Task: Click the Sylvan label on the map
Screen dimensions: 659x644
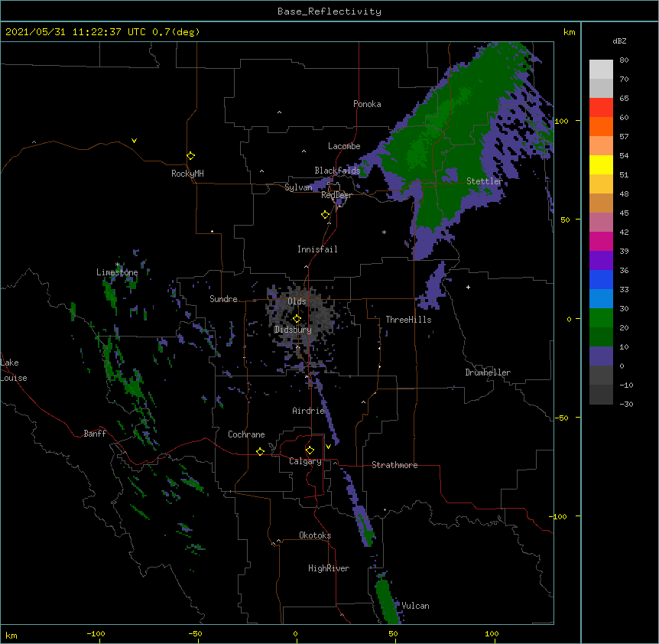Action: pyautogui.click(x=298, y=187)
